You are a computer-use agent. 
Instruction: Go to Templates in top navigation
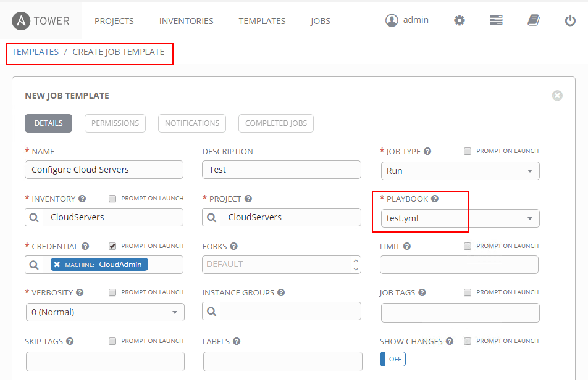pos(262,21)
